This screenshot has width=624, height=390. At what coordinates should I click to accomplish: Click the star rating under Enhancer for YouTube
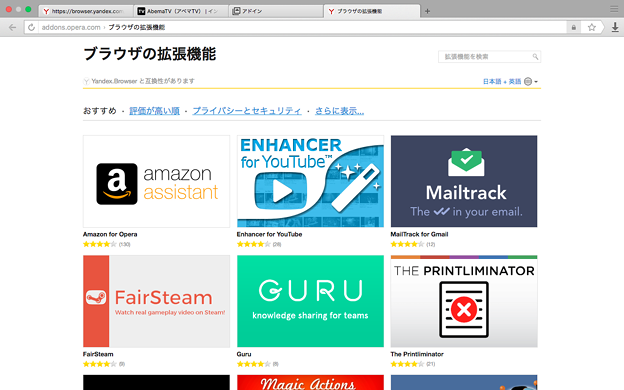254,244
